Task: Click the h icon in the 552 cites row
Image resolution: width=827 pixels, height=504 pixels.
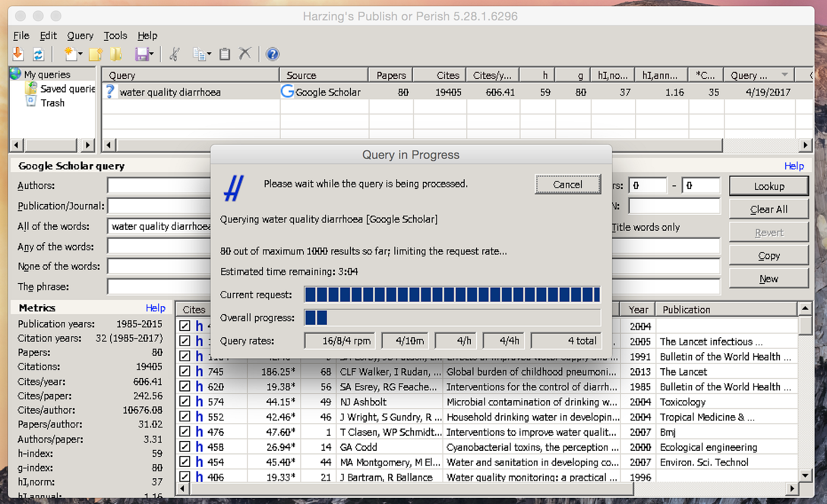Action: tap(200, 416)
